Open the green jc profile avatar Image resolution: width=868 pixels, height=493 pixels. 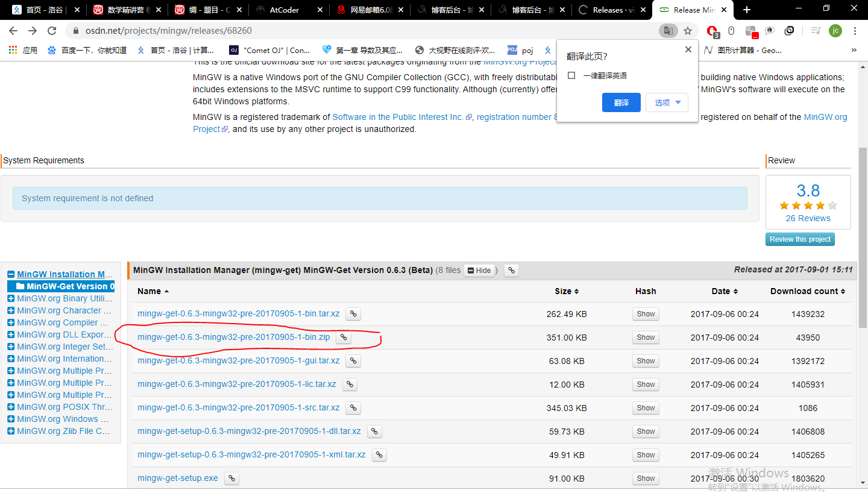[835, 31]
